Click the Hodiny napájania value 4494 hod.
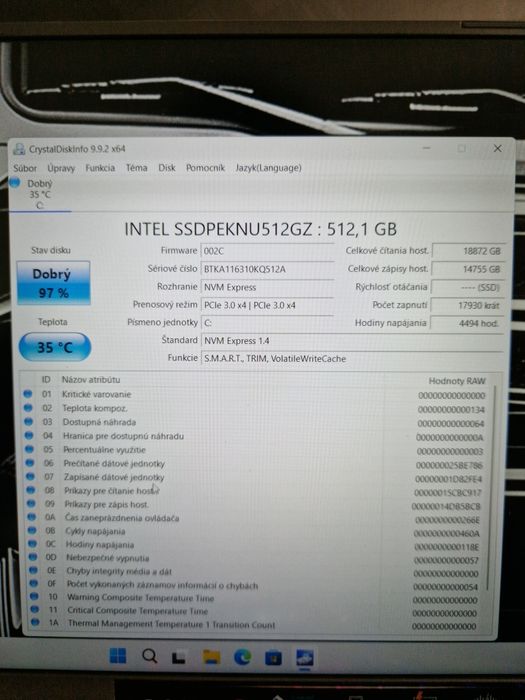Viewport: 525px width, 700px height. tap(468, 323)
